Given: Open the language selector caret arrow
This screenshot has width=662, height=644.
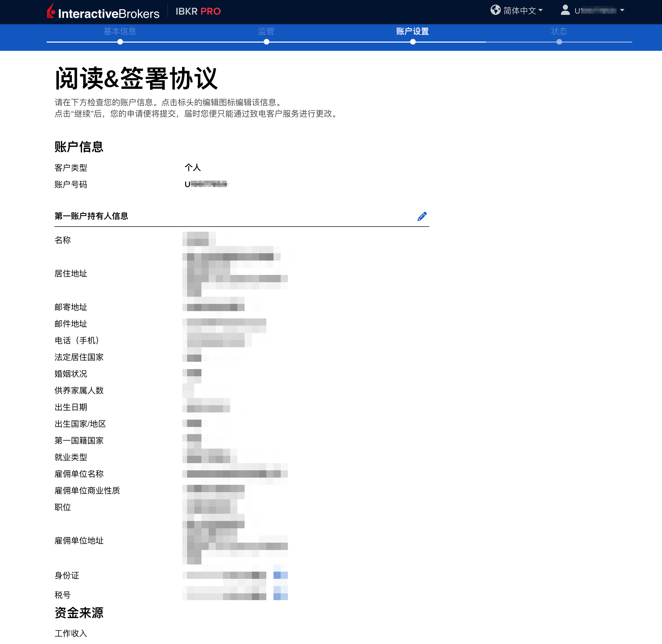Looking at the screenshot, I should (x=541, y=11).
